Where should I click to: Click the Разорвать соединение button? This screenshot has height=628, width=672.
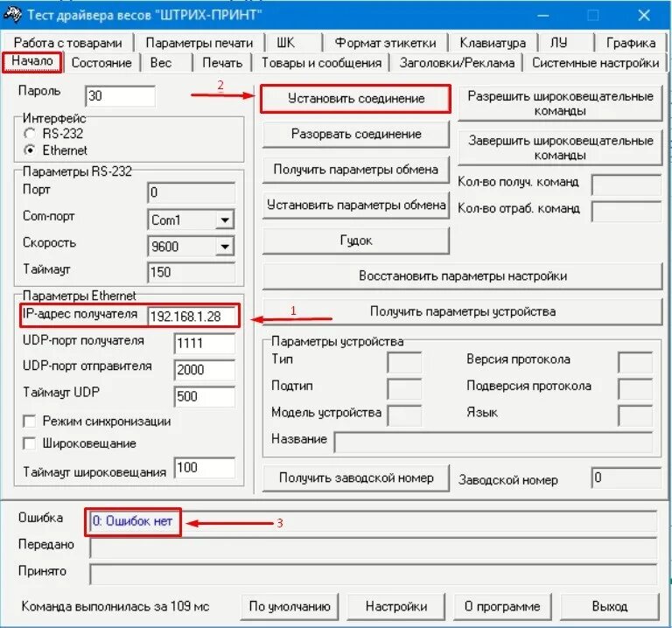(356, 134)
